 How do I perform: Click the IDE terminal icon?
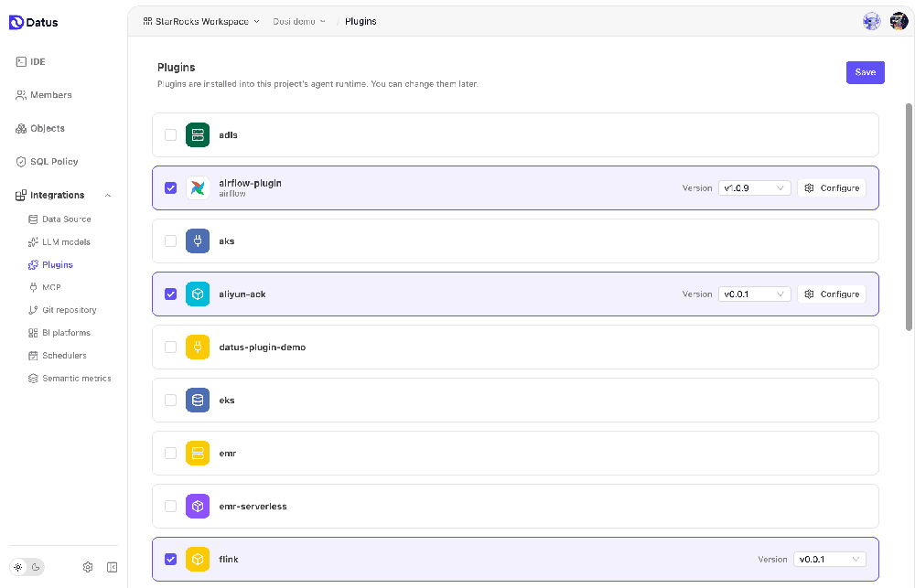point(21,62)
